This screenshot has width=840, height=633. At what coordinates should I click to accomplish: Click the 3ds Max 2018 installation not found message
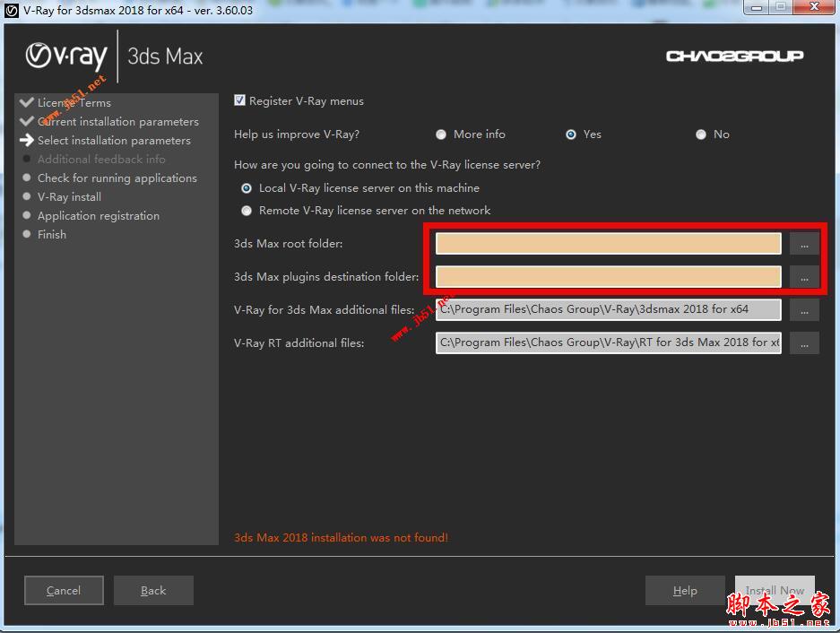[341, 538]
